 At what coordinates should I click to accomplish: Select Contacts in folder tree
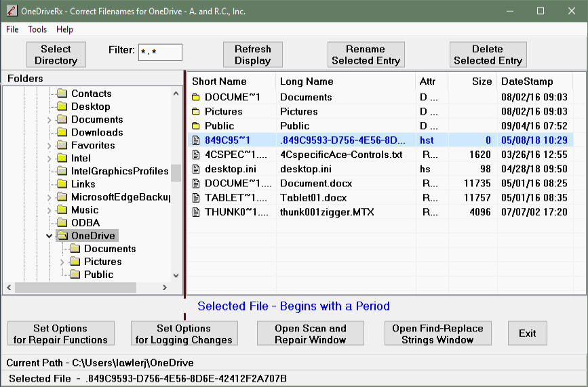click(91, 94)
